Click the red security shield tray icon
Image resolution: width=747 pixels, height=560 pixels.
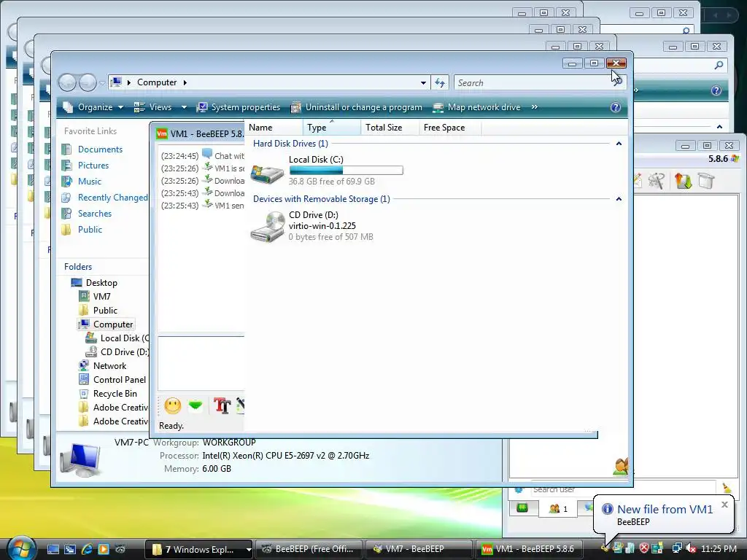(x=644, y=548)
